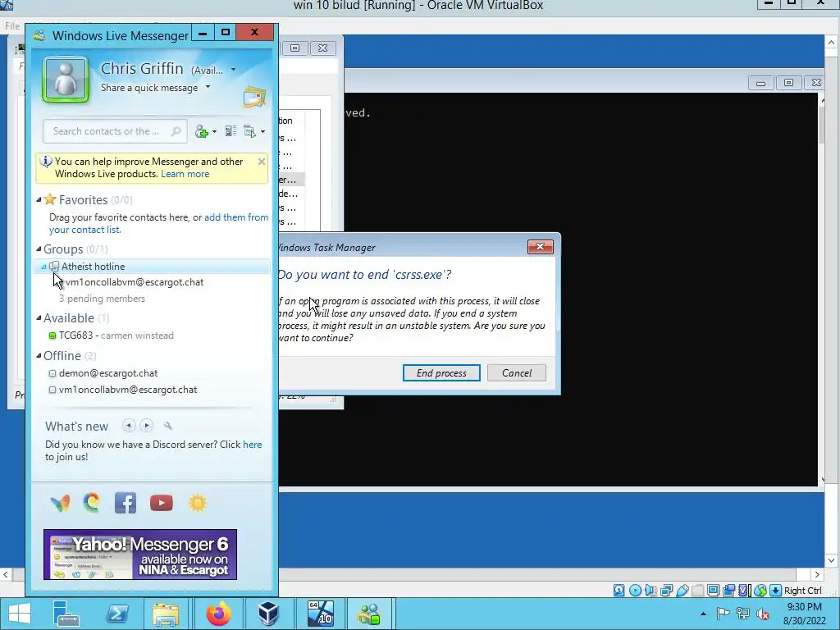Click VirtualBox optical disk status icon

(x=636, y=591)
